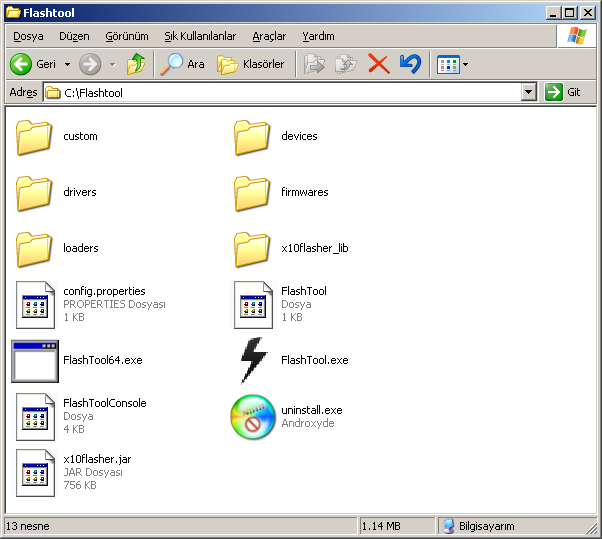Click the blue undo arrow icon
The height and width of the screenshot is (539, 602).
point(410,64)
